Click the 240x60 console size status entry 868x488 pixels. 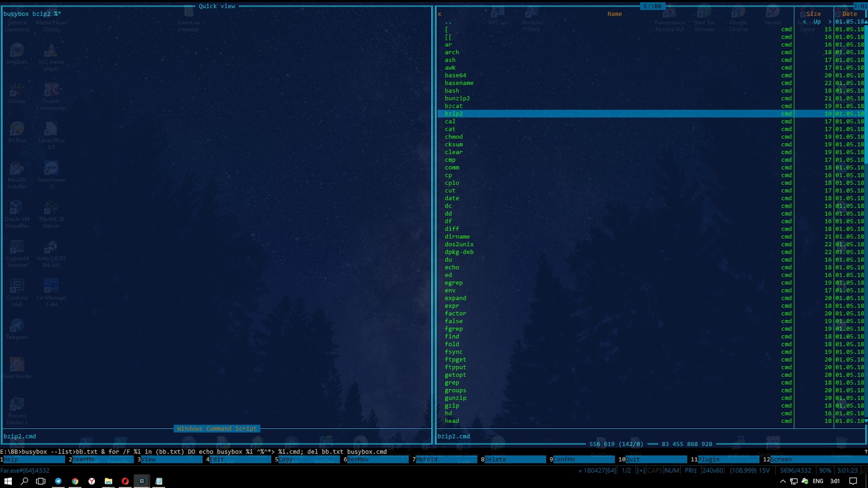713,471
